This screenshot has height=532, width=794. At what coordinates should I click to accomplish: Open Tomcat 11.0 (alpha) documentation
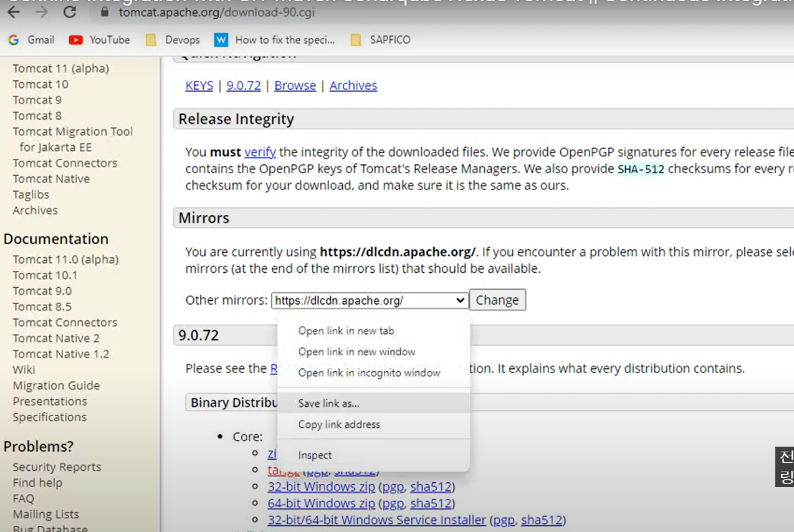pyautogui.click(x=65, y=259)
